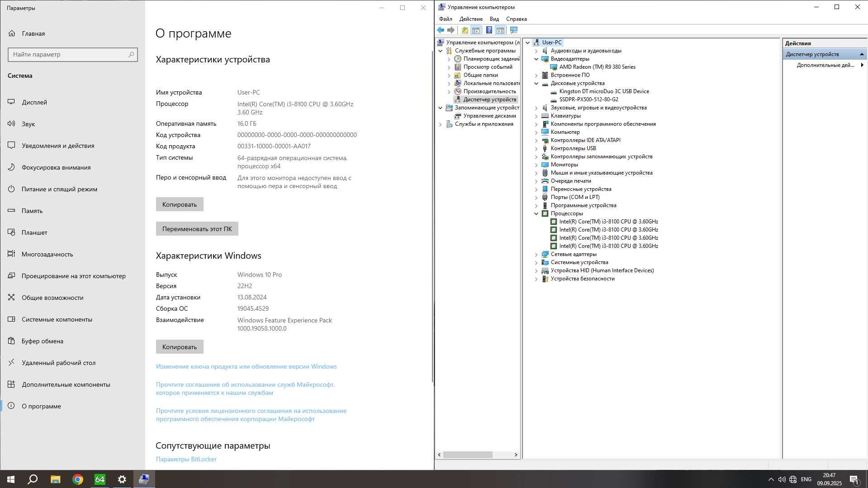868x488 pixels.
Task: Expand Планировщик заданий in console tree
Action: coord(449,59)
